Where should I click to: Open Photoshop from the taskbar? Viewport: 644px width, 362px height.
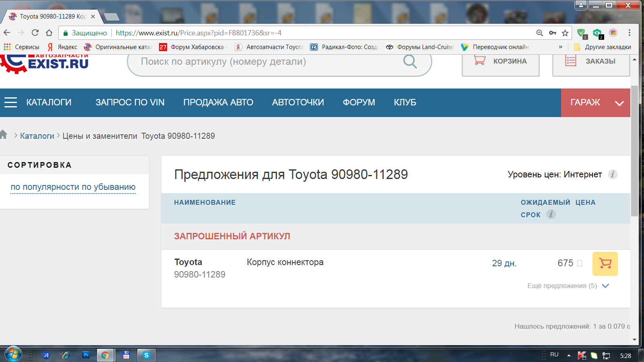pos(86,355)
